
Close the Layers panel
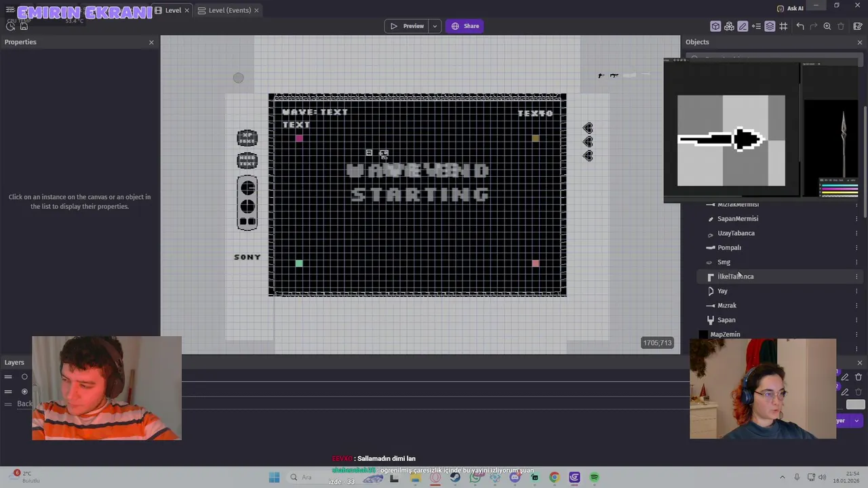(860, 363)
